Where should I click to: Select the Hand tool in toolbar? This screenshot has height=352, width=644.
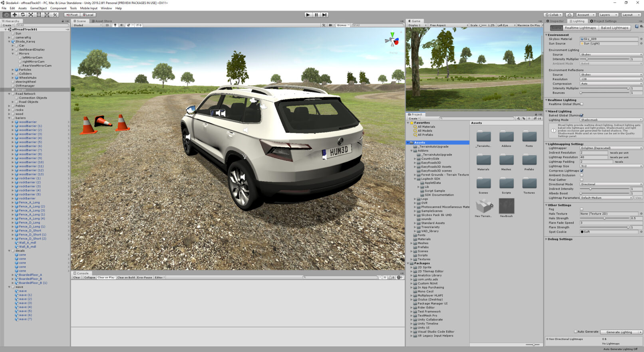[x=6, y=15]
